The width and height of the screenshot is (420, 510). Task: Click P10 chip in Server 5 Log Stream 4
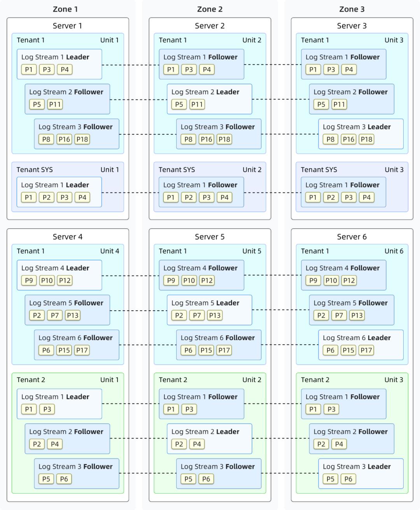click(x=189, y=280)
